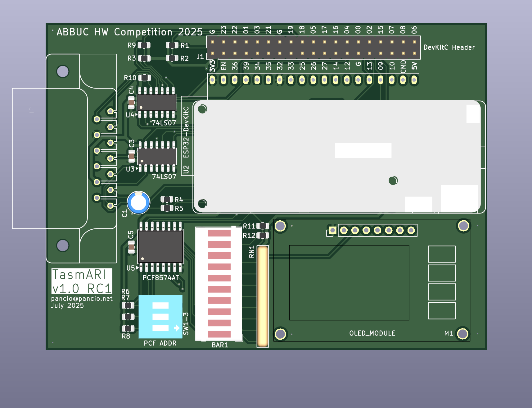The height and width of the screenshot is (408, 532).
Task: Click the R10 resistor
Action: [x=144, y=78]
